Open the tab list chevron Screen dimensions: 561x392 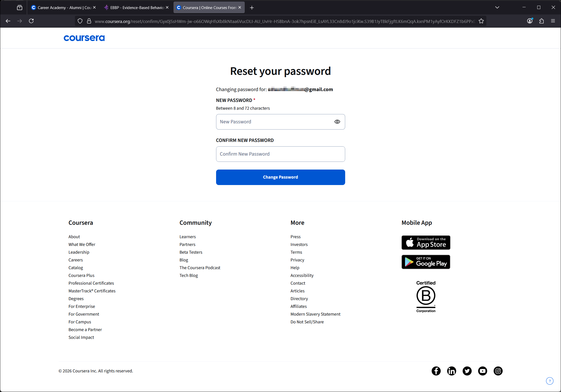(x=497, y=7)
